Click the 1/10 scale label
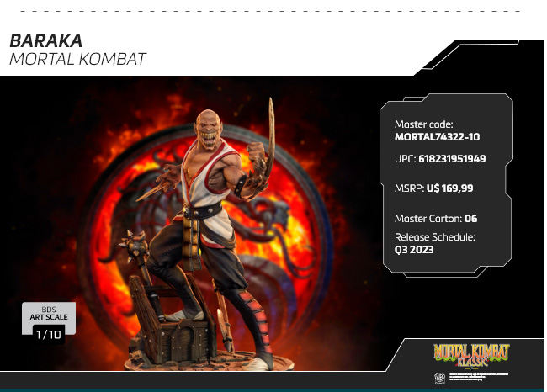 pos(49,335)
